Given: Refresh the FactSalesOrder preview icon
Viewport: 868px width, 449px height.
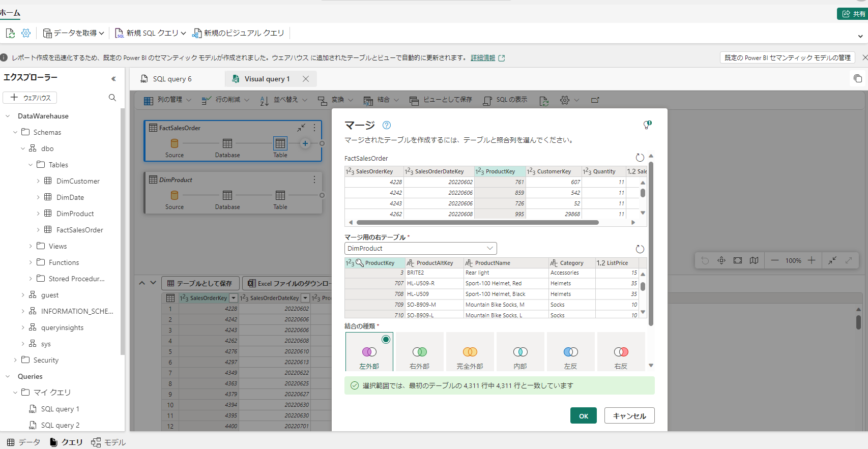Looking at the screenshot, I should 640,158.
